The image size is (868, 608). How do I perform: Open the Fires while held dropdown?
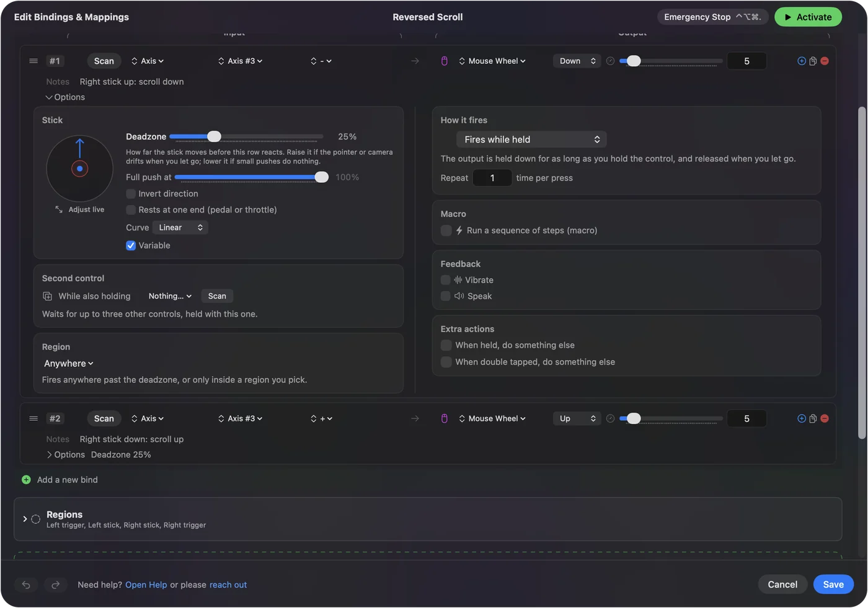click(x=531, y=139)
